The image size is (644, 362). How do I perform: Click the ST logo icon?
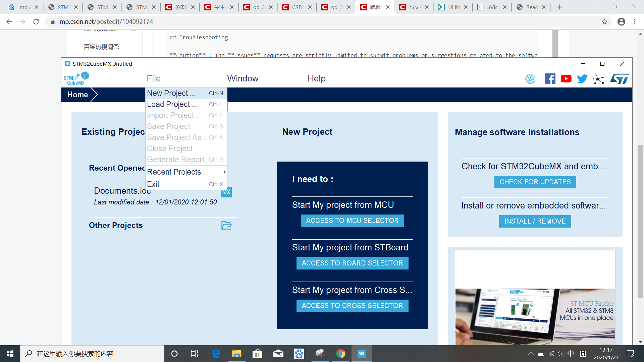(x=619, y=79)
